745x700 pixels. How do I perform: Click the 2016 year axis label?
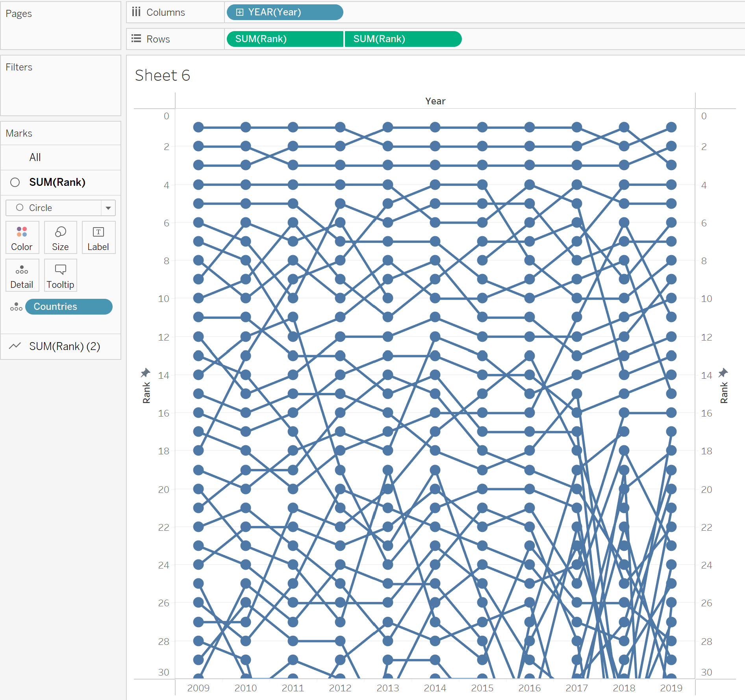[530, 688]
